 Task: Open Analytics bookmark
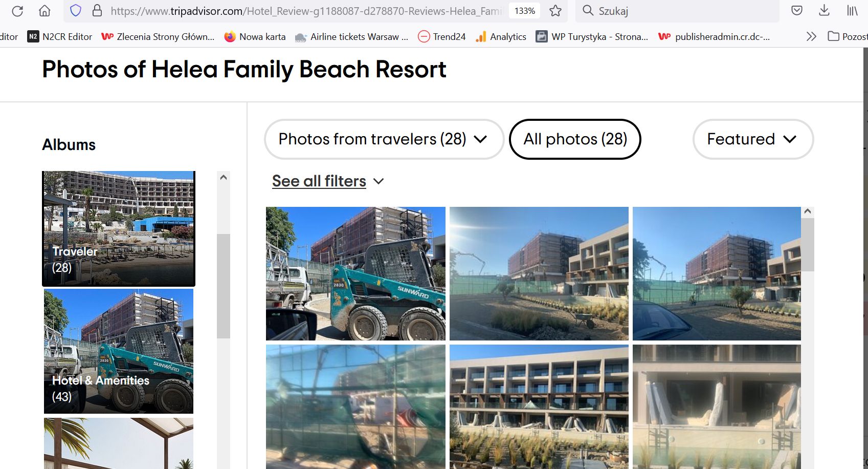tap(501, 36)
